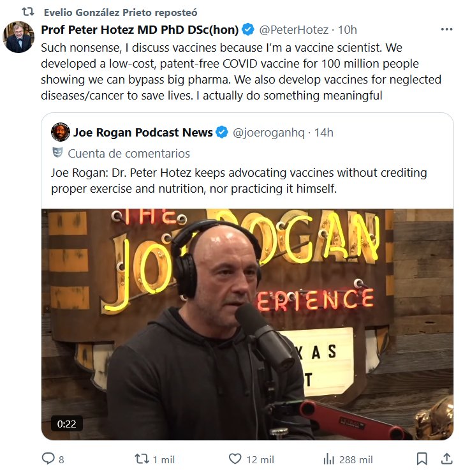
Task: Bookmark this tweet
Action: click(422, 459)
